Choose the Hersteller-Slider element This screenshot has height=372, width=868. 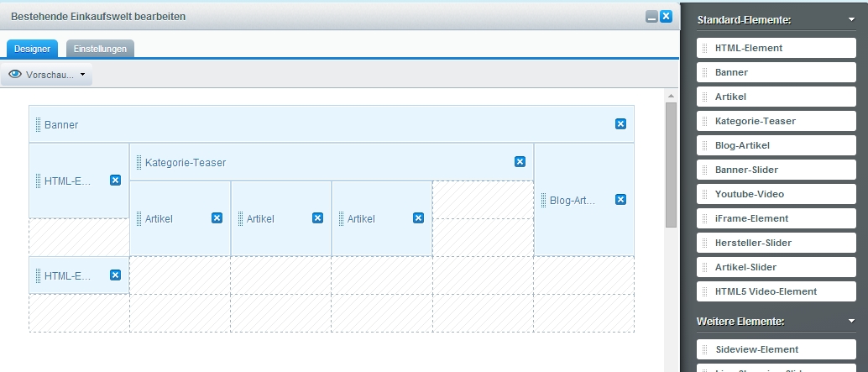pos(776,243)
